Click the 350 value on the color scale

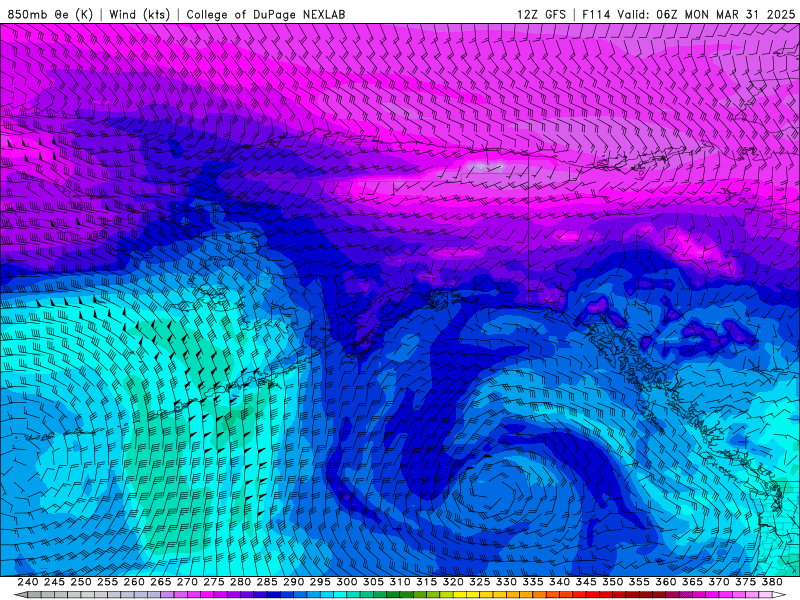[613, 582]
